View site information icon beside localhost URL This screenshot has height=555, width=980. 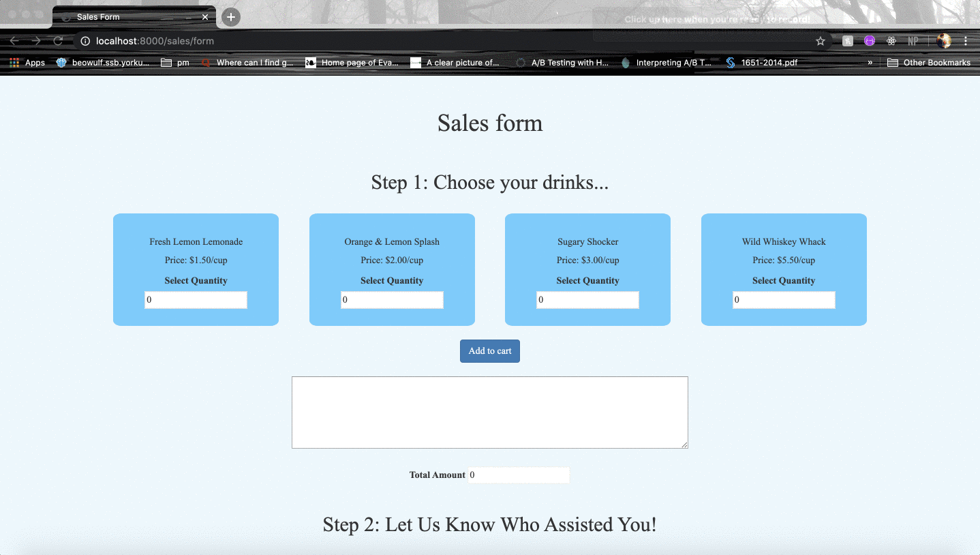[x=85, y=41]
